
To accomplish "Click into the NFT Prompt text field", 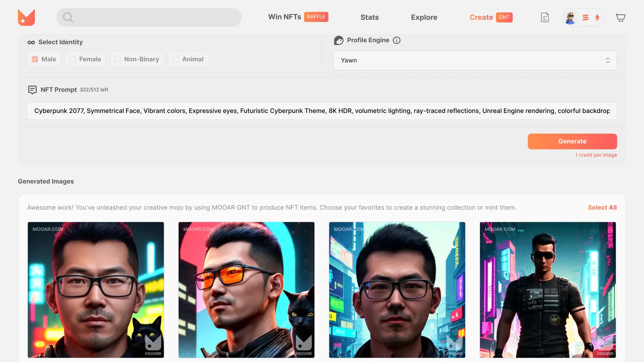I will [x=322, y=111].
